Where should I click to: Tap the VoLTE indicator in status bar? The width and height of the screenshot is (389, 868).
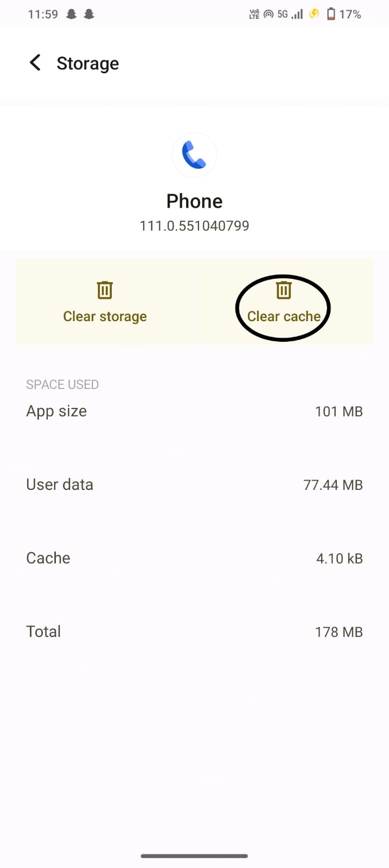[x=254, y=14]
